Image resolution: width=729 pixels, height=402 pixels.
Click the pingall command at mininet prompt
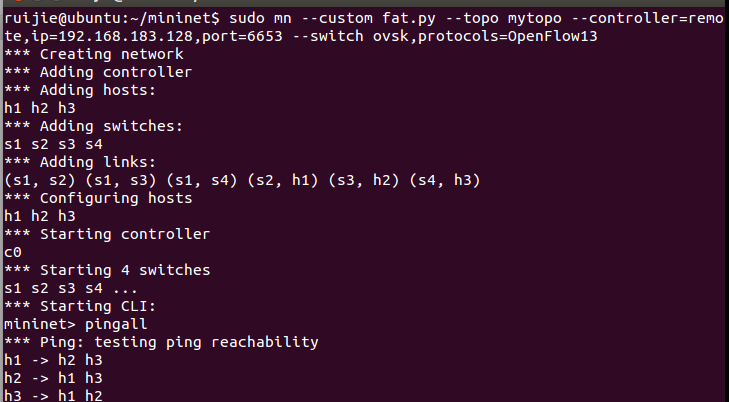116,324
